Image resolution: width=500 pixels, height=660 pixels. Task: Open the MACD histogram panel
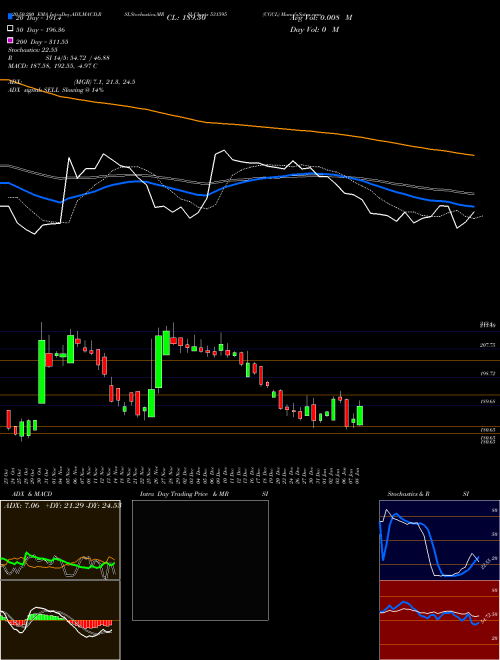click(60, 620)
